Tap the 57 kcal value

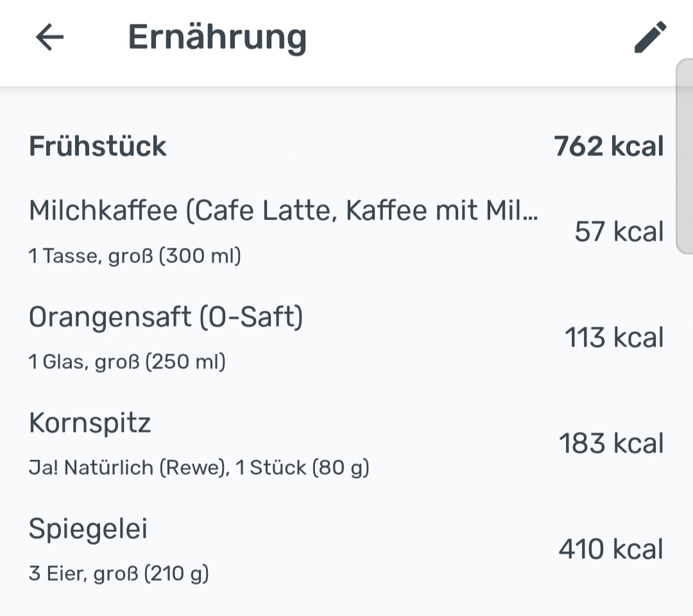pos(619,232)
